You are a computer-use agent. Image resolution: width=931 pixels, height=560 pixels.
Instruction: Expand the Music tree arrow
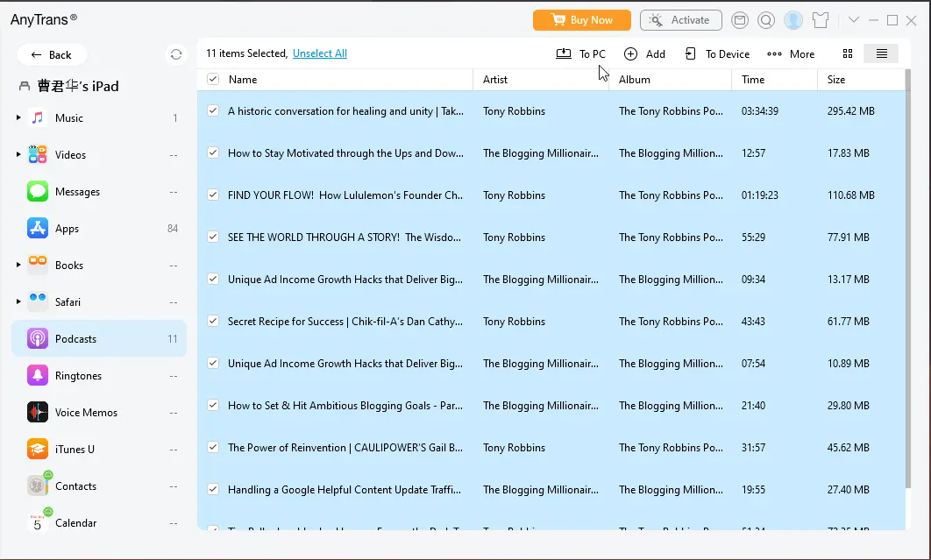18,117
